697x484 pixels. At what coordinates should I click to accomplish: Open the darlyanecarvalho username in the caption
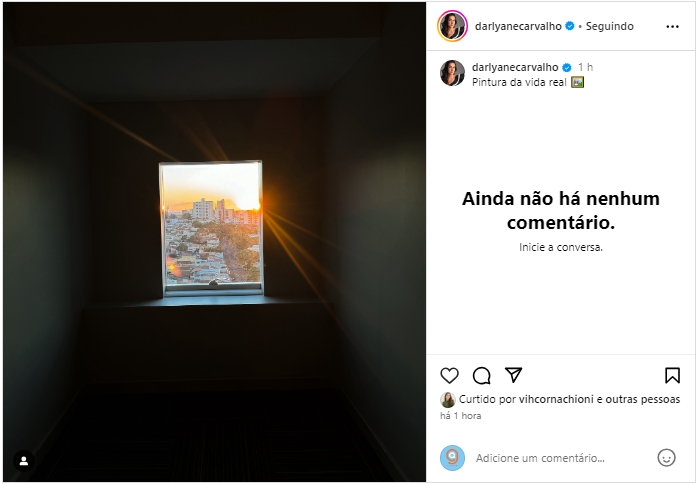(515, 67)
